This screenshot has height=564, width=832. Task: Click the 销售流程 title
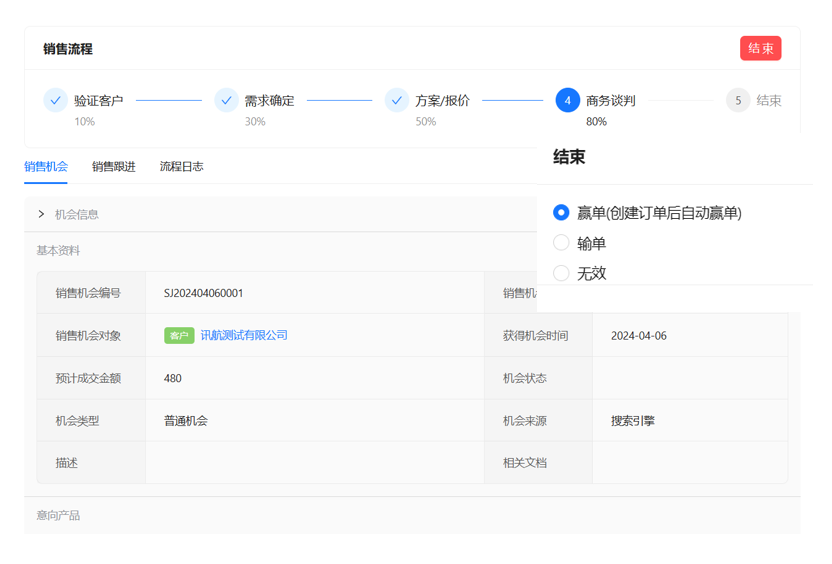(x=68, y=49)
